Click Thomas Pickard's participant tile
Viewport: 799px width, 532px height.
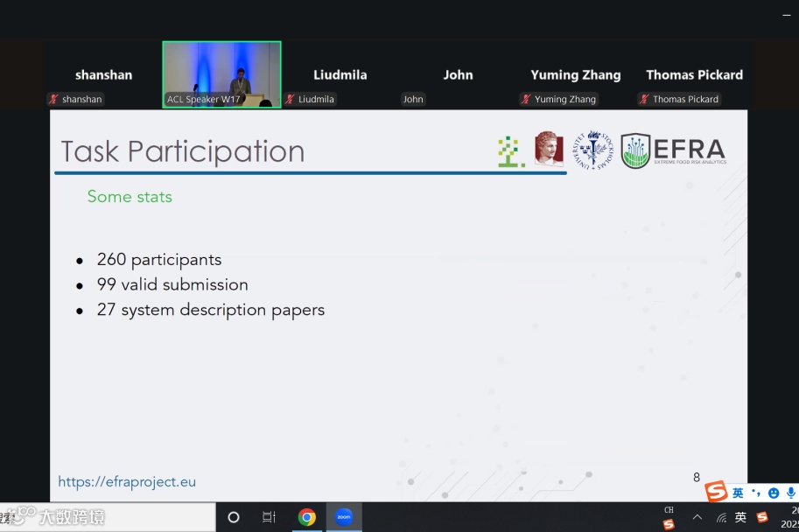tap(694, 74)
